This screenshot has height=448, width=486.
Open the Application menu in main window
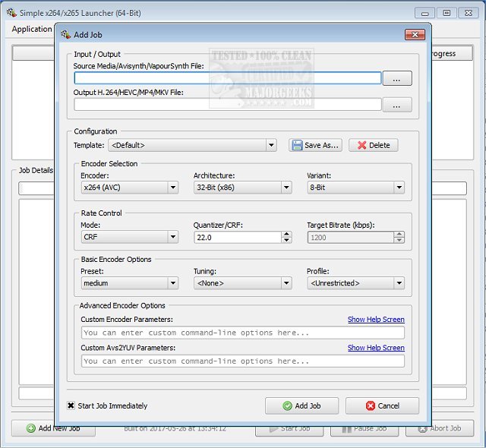click(x=32, y=29)
